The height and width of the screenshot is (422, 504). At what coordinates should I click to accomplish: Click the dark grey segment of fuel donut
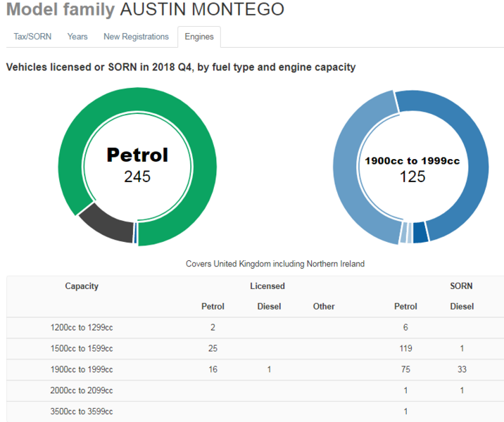(108, 225)
